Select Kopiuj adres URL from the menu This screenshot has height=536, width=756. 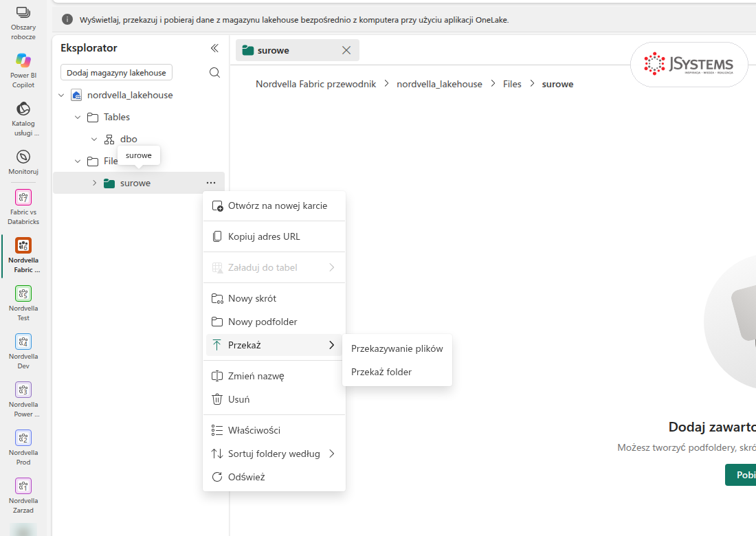tap(274, 236)
